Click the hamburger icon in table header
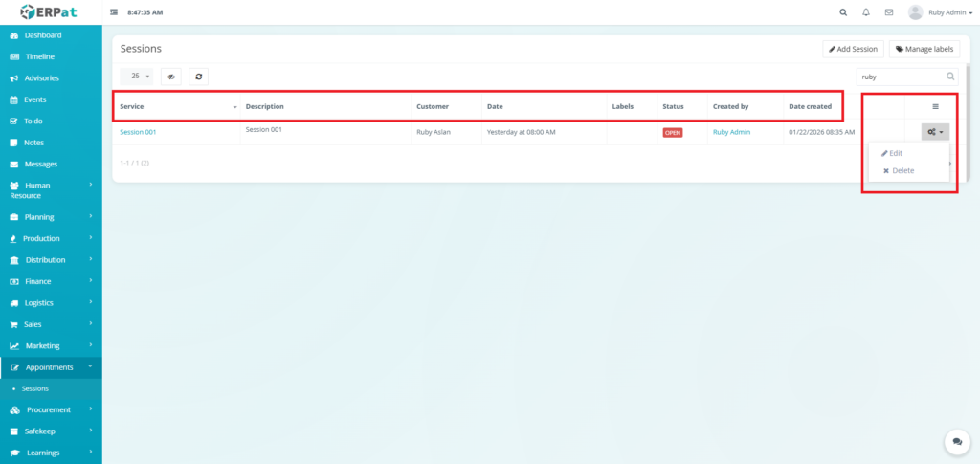Screen dimensions: 980x464 pyautogui.click(x=935, y=106)
